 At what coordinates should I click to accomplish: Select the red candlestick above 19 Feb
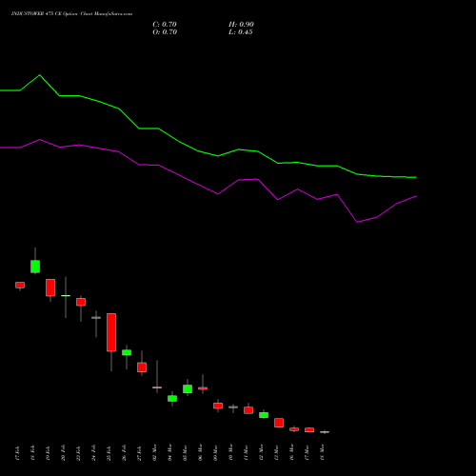click(x=50, y=288)
